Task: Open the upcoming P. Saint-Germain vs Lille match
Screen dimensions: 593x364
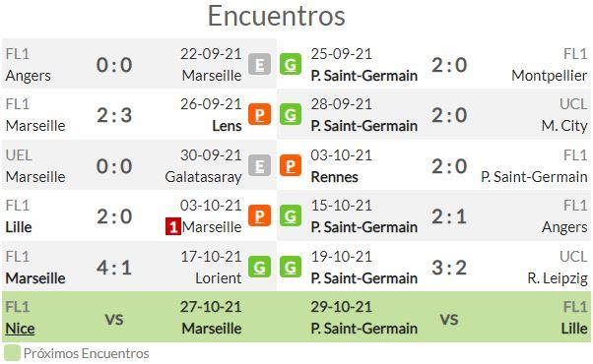Action: point(433,317)
